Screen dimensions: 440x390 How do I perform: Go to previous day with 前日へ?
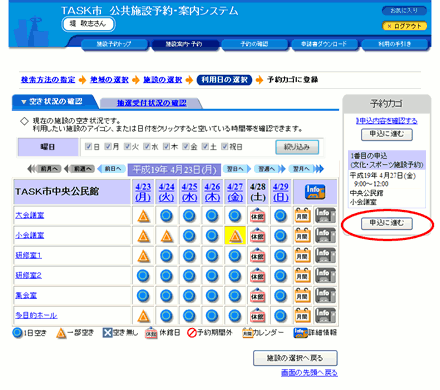112,169
